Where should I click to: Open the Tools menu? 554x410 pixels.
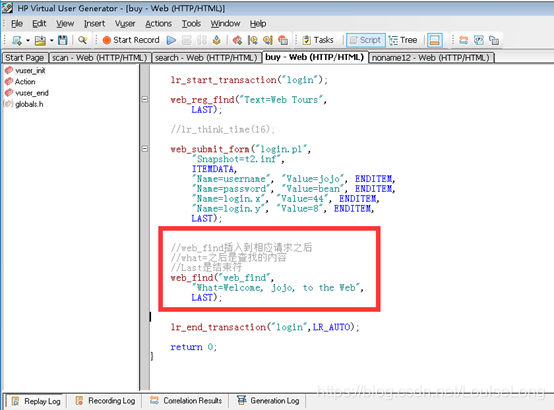(191, 24)
